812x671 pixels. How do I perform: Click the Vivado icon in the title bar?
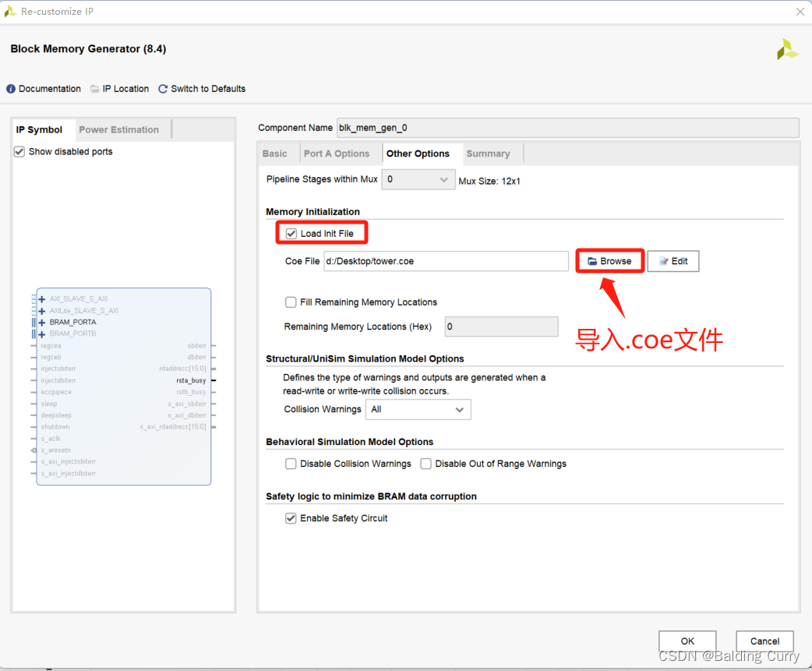[x=10, y=11]
